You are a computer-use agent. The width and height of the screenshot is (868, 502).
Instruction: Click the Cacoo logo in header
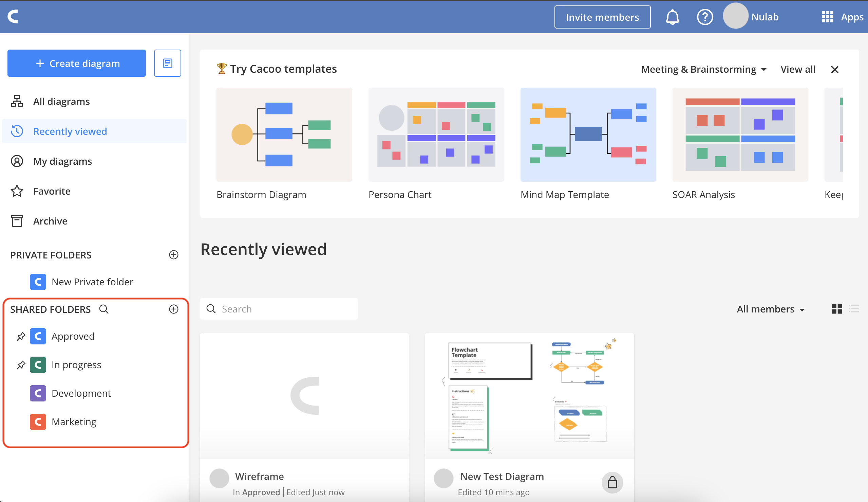13,16
